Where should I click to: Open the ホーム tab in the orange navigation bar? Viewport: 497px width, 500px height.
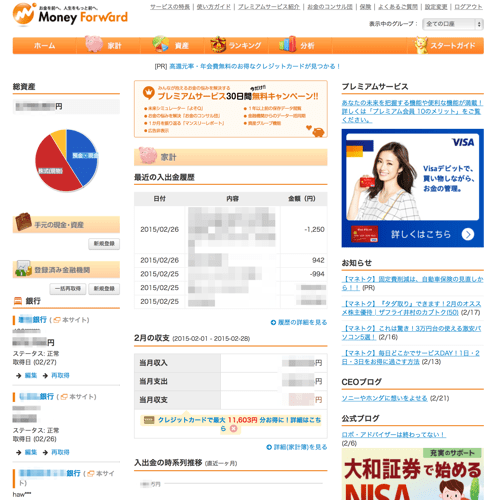(x=44, y=46)
